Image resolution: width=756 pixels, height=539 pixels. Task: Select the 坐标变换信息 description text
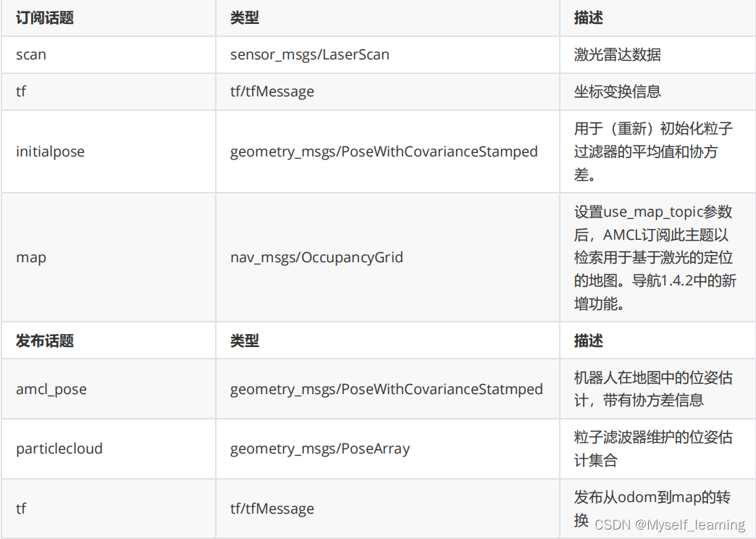pos(617,92)
